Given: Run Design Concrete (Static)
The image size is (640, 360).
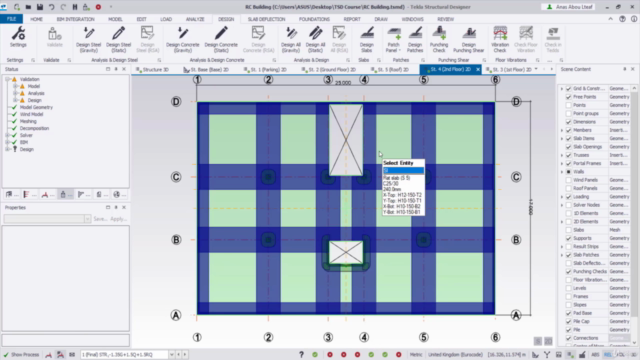Looking at the screenshot, I should 221,40.
